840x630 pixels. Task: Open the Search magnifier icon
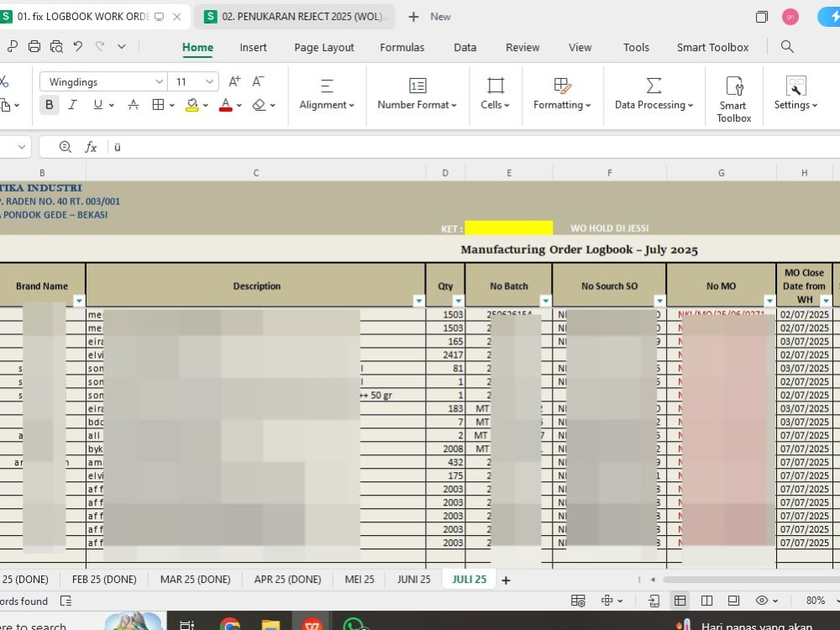[x=787, y=46]
